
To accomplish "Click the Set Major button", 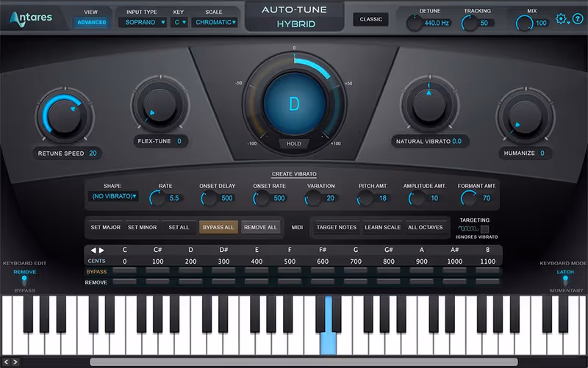I will click(x=106, y=227).
